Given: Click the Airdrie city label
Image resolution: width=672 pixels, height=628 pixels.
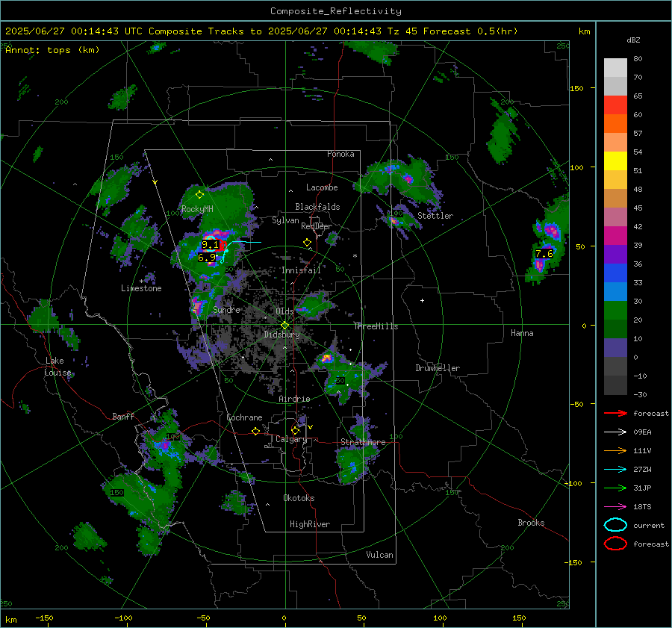Looking at the screenshot, I should 294,399.
